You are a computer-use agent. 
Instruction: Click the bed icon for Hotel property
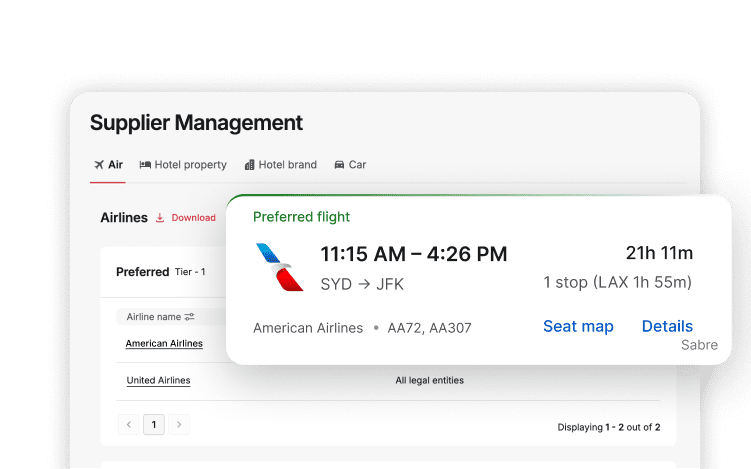click(x=145, y=165)
